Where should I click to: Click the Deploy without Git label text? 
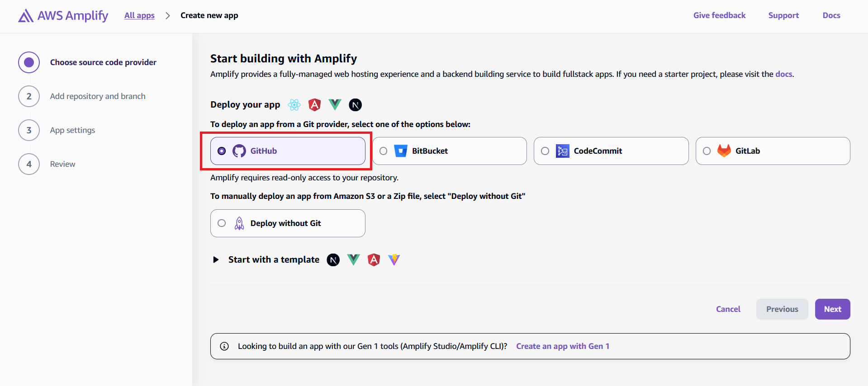coord(285,223)
